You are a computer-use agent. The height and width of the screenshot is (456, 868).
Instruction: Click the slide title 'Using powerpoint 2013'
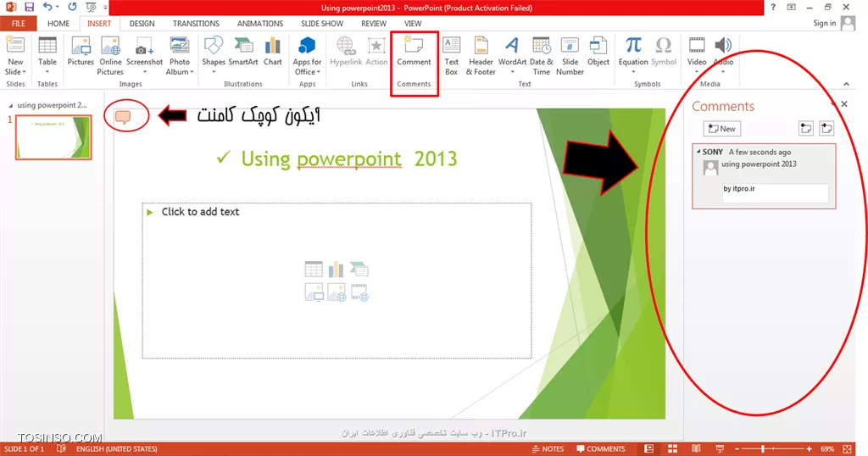coord(348,158)
